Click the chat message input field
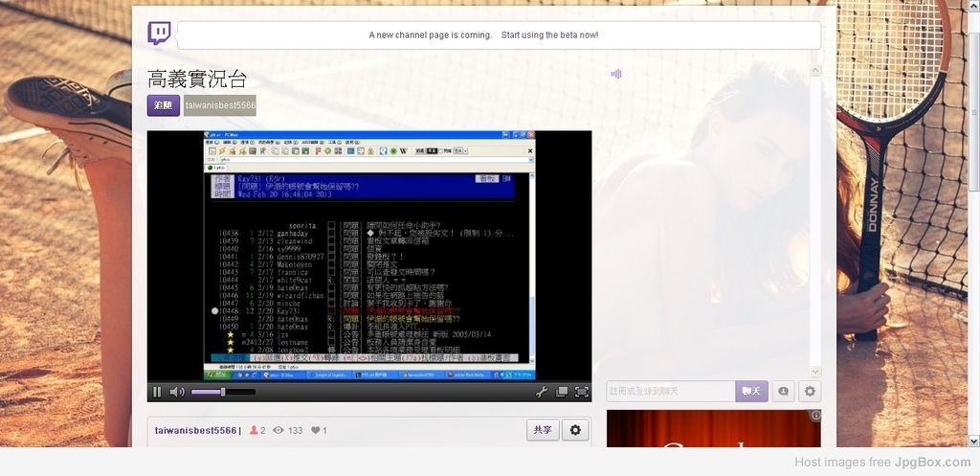Image resolution: width=980 pixels, height=476 pixels. point(670,391)
